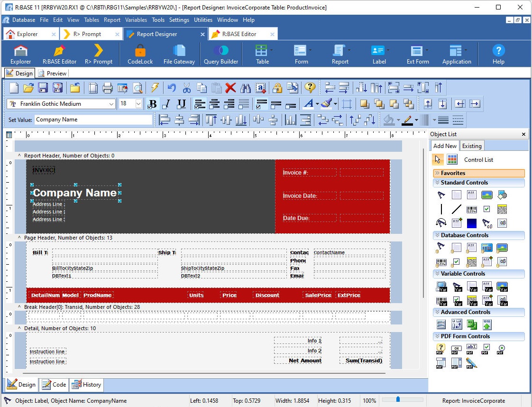Select the checkbox control in Standard Controls
Viewport: 532px width, 407px height.
tap(487, 209)
